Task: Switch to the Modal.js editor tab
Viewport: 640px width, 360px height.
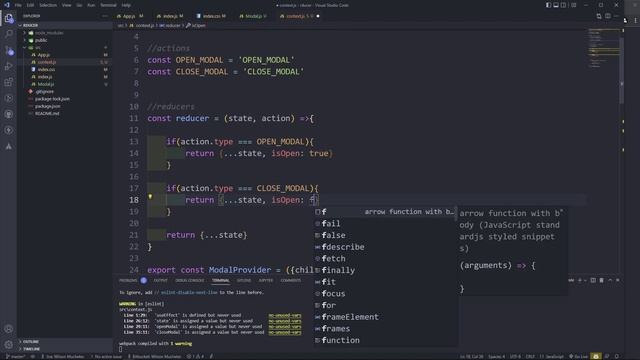Action: coord(253,16)
